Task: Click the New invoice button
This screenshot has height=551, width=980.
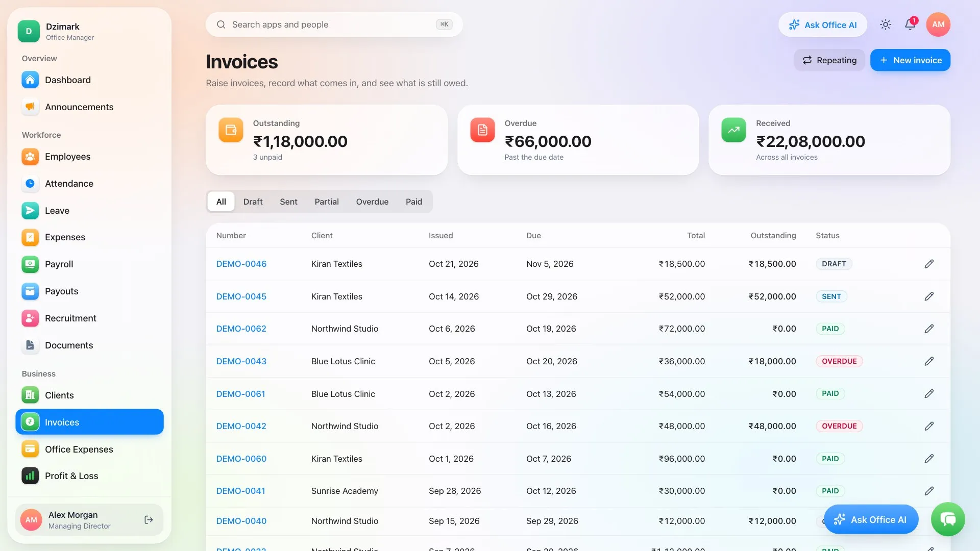Action: [x=910, y=60]
